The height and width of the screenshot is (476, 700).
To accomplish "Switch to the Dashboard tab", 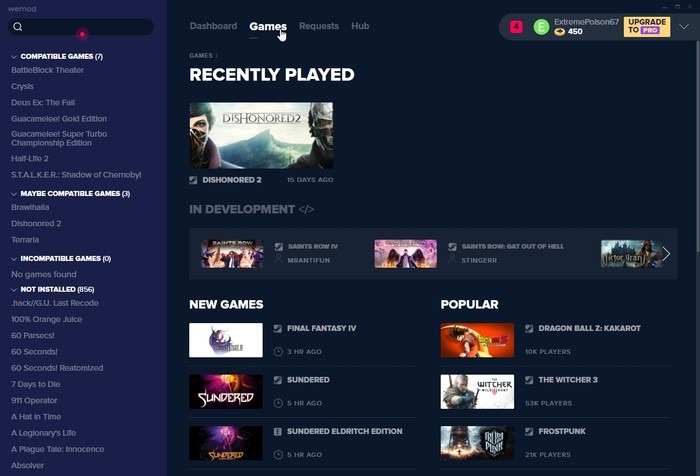I will tap(213, 26).
